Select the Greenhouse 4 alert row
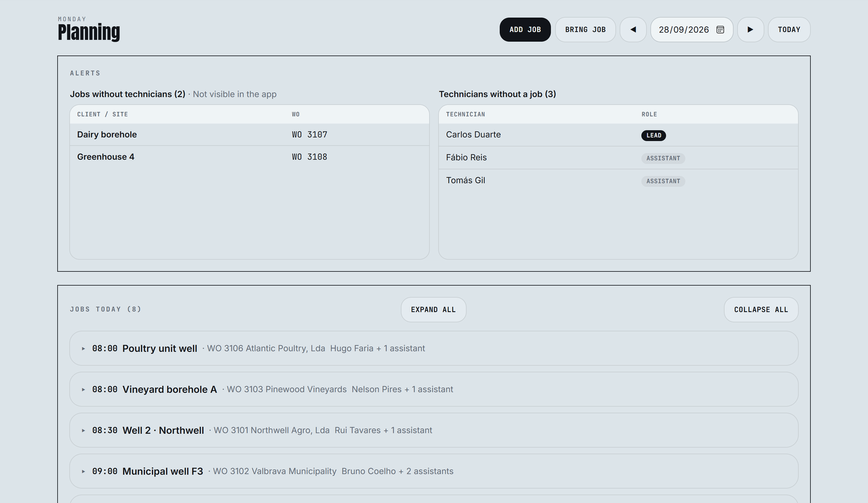Image resolution: width=868 pixels, height=503 pixels. 250,157
